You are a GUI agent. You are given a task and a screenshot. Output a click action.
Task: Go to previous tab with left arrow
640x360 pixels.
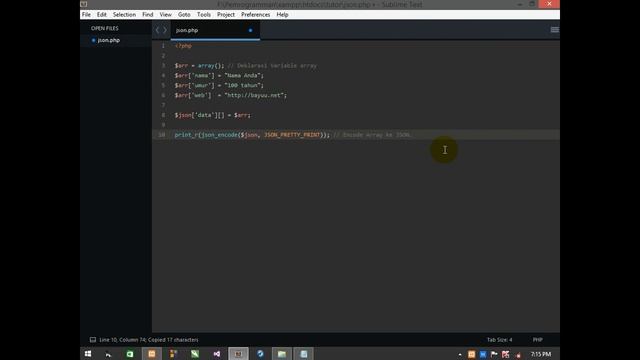click(158, 30)
